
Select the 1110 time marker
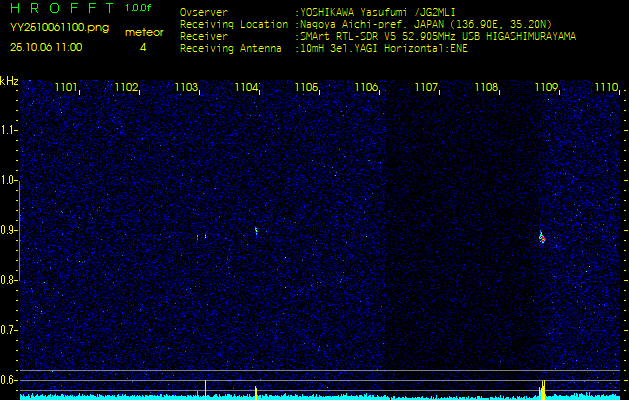605,88
